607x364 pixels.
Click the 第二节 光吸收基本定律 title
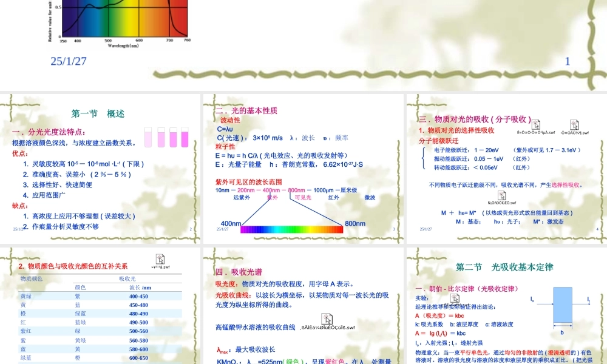(x=505, y=267)
